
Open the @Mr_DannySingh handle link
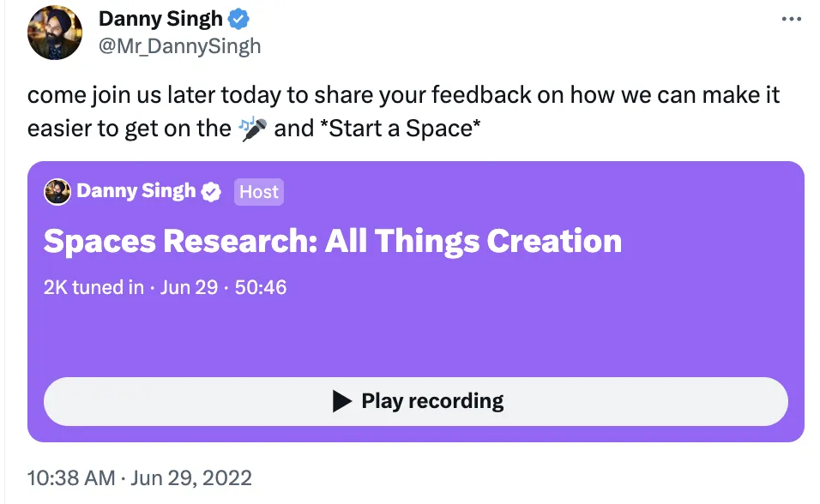tap(180, 45)
